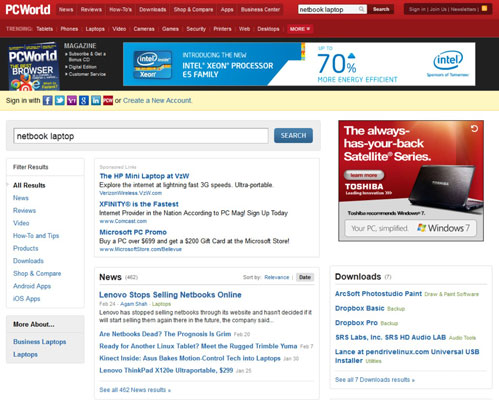Viewport: 499px width, 400px height.
Task: Open the Laptops trending link
Action: point(95,29)
